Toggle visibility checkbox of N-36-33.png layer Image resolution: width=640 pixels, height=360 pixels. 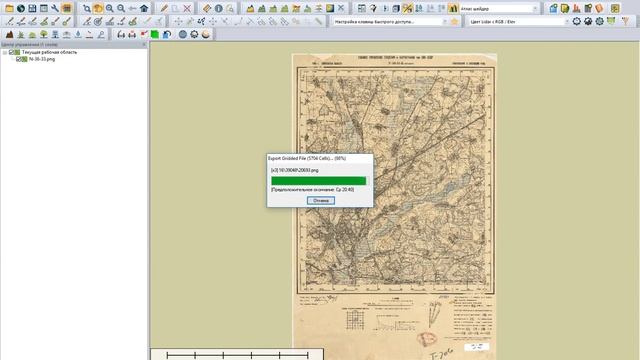(x=19, y=59)
